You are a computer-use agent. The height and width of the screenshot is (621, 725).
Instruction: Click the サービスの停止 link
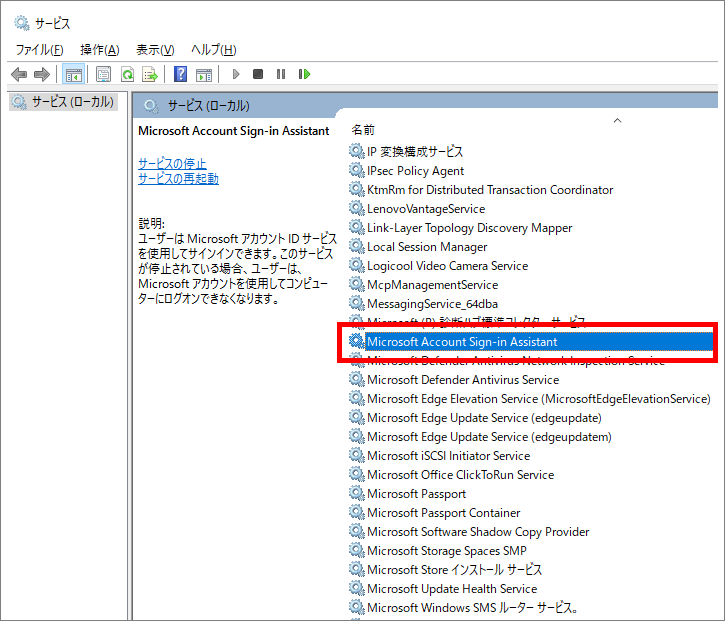(x=172, y=163)
